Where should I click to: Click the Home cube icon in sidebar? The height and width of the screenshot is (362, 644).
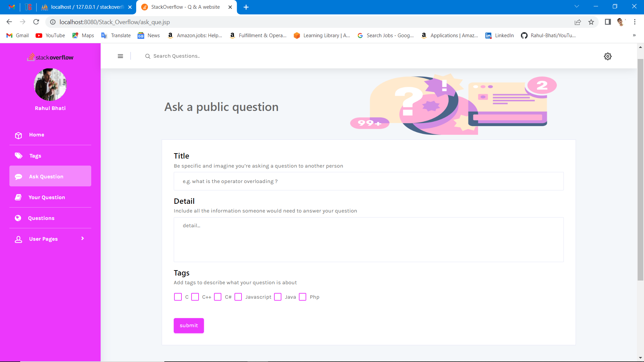click(18, 135)
